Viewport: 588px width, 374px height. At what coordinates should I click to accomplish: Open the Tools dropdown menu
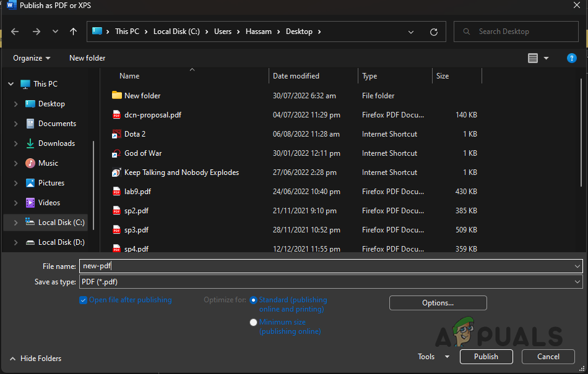pos(433,357)
